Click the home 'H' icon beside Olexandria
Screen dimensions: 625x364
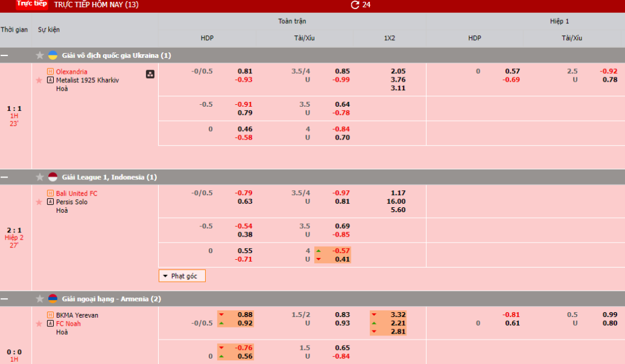click(x=51, y=71)
